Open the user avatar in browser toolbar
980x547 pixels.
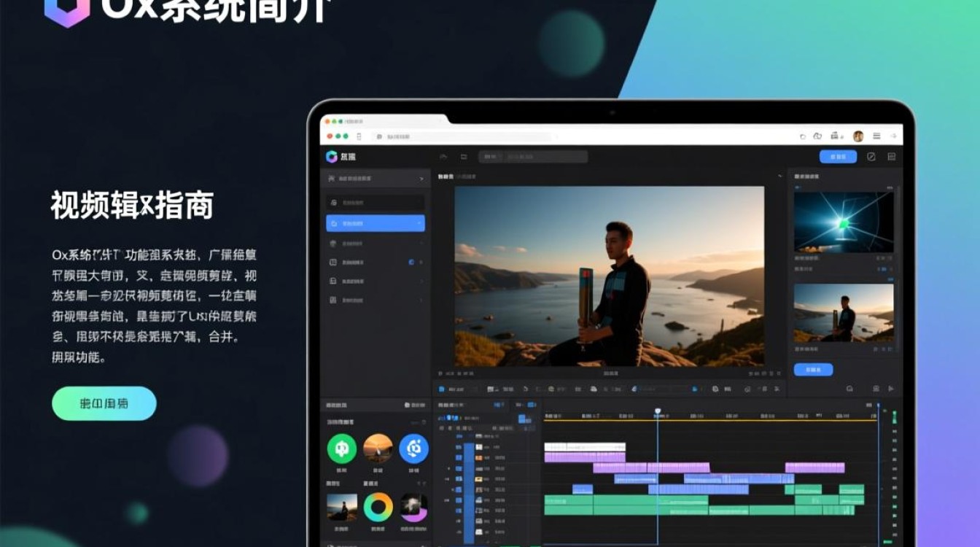(x=858, y=136)
